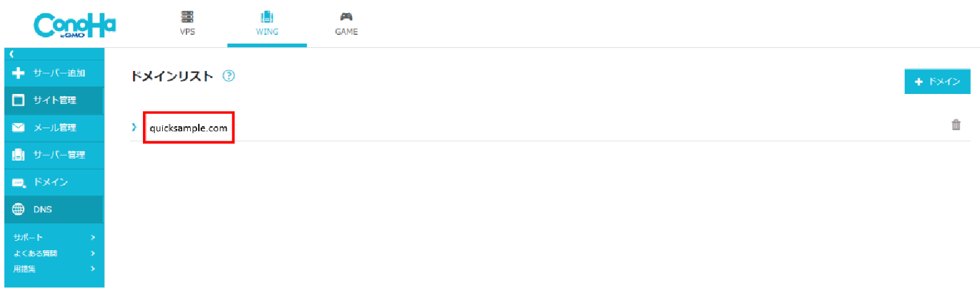Click the globe icon for DNS
Screen dimensions: 980x290
18,209
